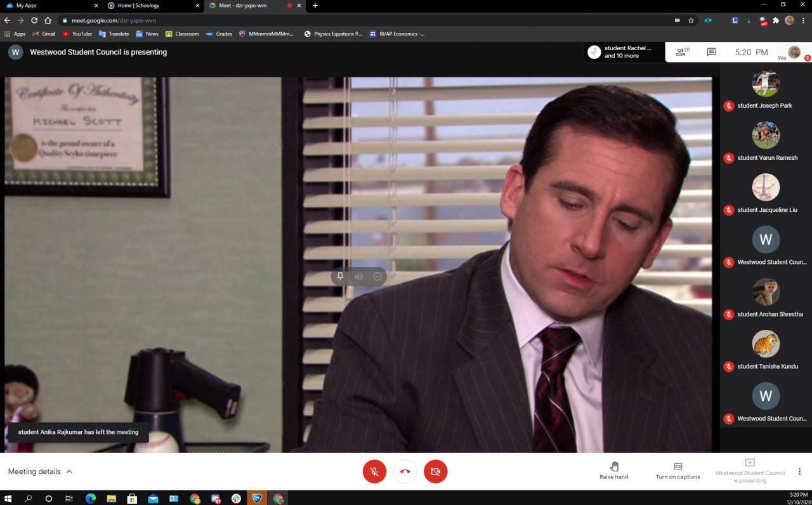Open Apps from the bookmarks bar
This screenshot has width=812, height=505.
(15, 34)
